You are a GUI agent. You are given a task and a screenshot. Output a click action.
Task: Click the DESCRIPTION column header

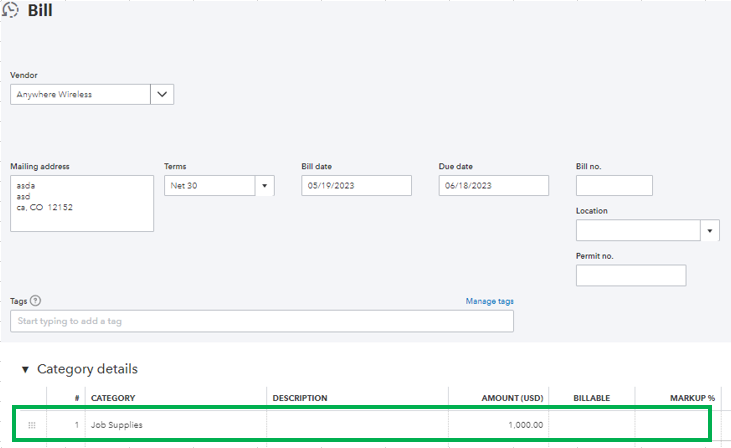[x=300, y=398]
